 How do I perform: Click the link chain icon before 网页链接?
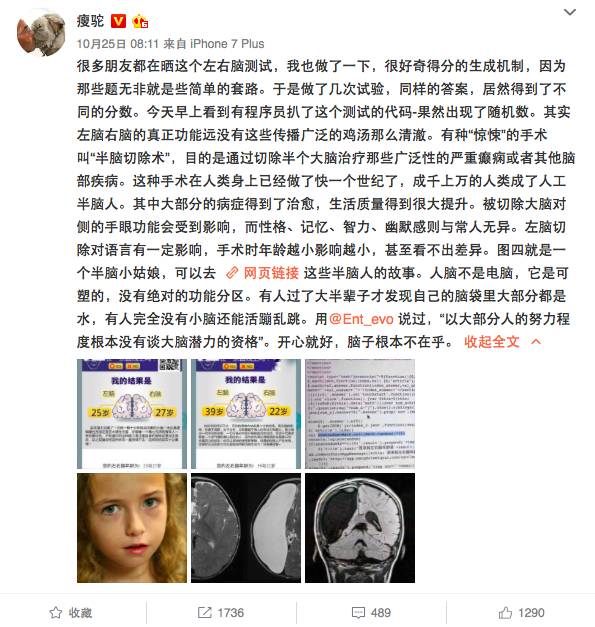coord(232,273)
